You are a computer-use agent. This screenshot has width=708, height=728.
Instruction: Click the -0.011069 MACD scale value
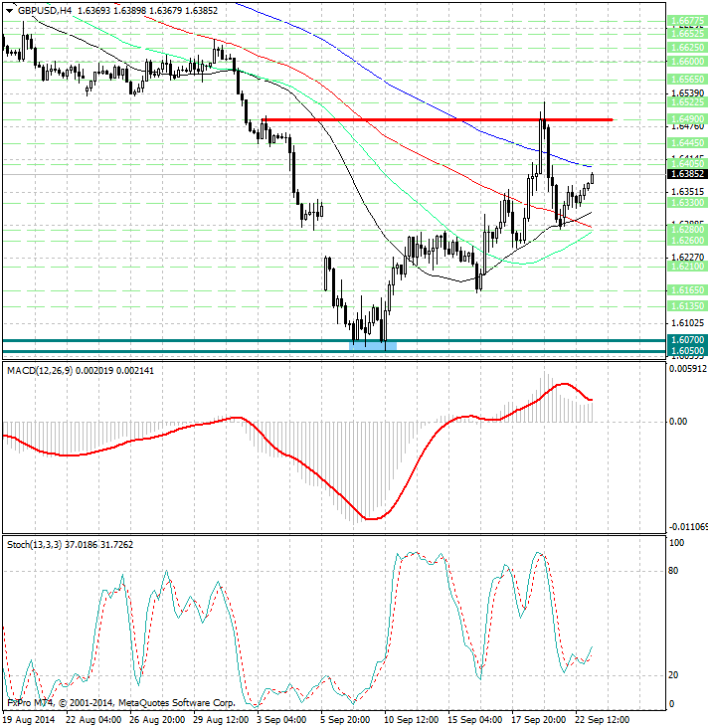click(x=688, y=526)
